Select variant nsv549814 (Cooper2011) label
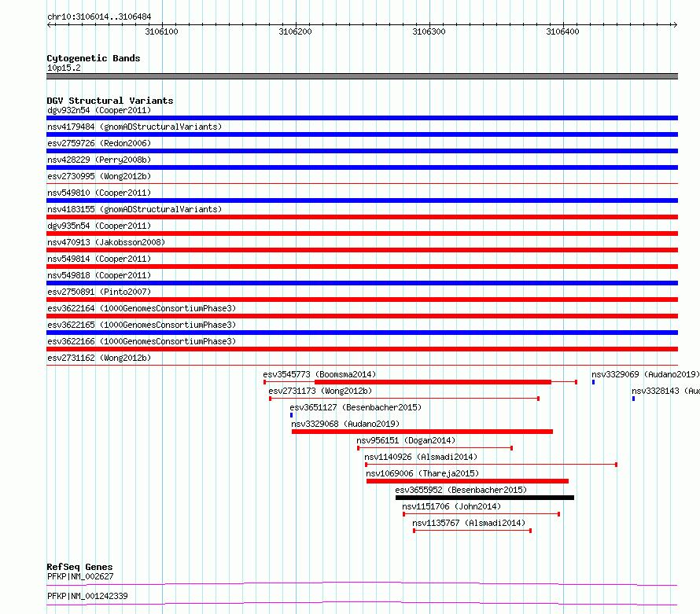The image size is (700, 614). [99, 259]
